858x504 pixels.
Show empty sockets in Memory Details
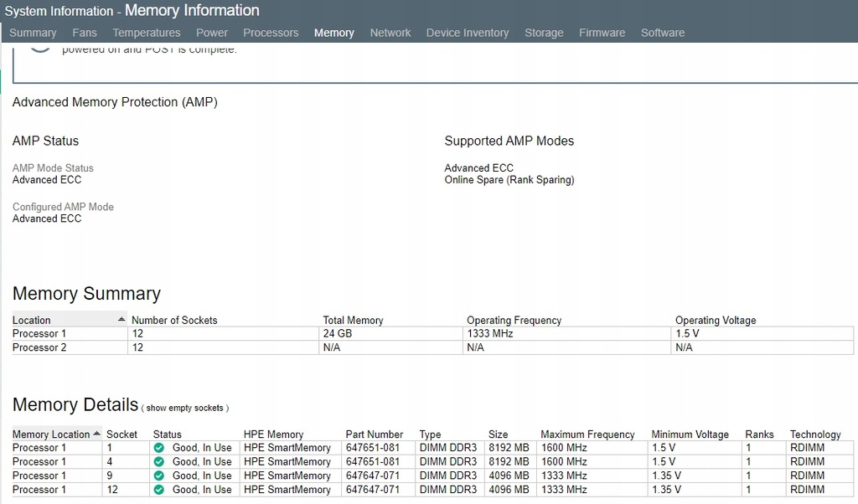[x=185, y=408]
